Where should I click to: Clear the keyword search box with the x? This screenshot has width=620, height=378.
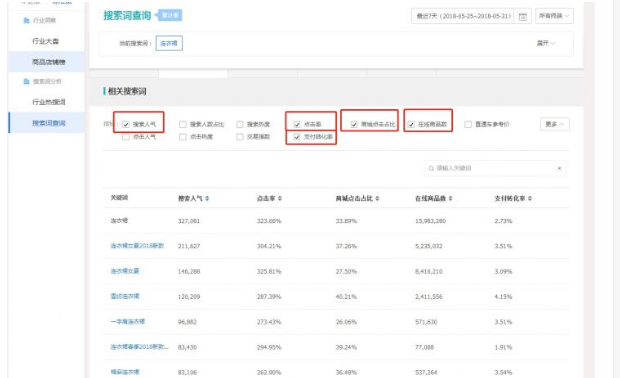pyautogui.click(x=560, y=168)
